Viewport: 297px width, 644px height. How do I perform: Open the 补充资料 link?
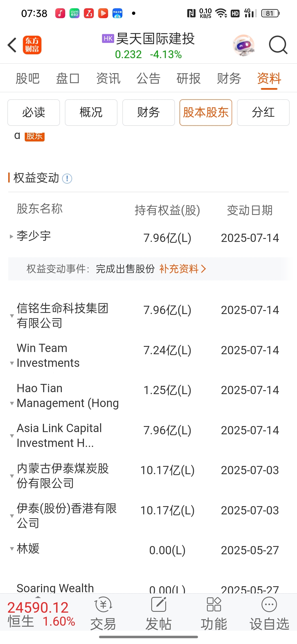tap(183, 269)
